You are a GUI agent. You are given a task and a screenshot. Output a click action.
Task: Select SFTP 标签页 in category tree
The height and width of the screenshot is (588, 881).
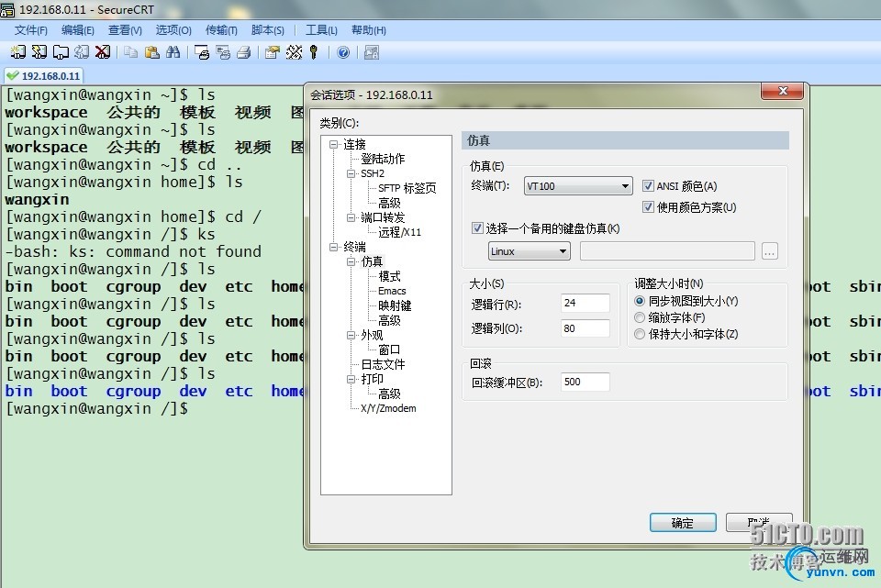click(407, 188)
